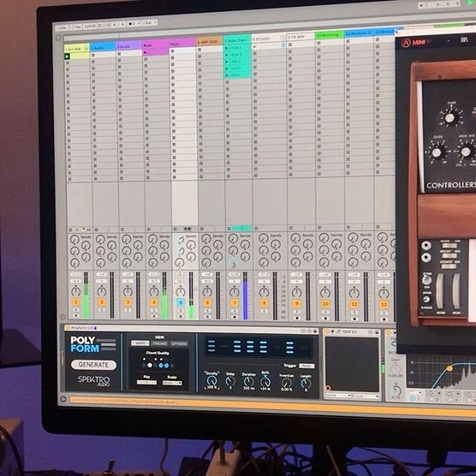Arm track 9 for recording

click(x=297, y=318)
